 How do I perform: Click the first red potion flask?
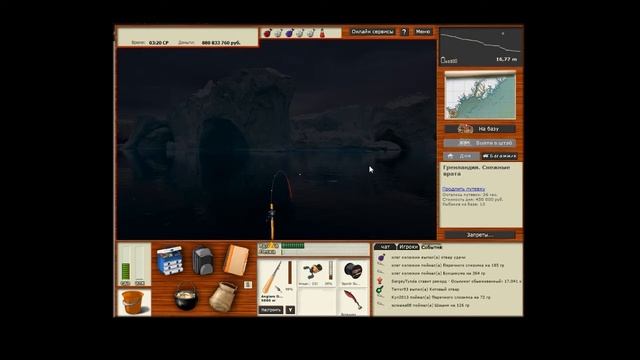click(267, 33)
